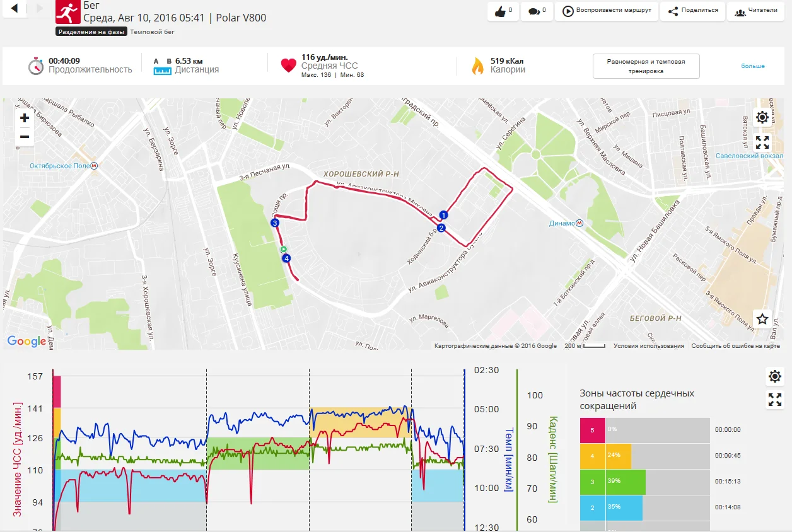Viewport: 792px width, 532px height.
Task: Click zone 3 time 00:15:13
Action: click(x=728, y=482)
